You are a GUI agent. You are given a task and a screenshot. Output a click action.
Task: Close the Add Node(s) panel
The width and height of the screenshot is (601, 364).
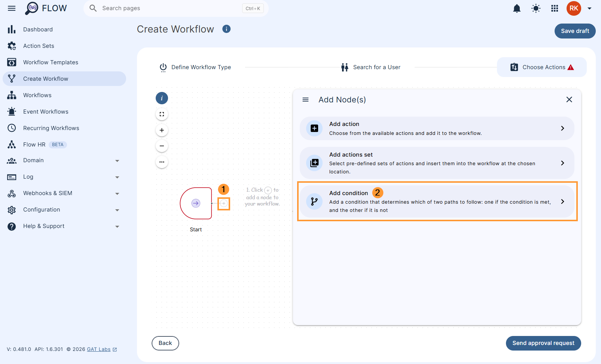tap(569, 99)
